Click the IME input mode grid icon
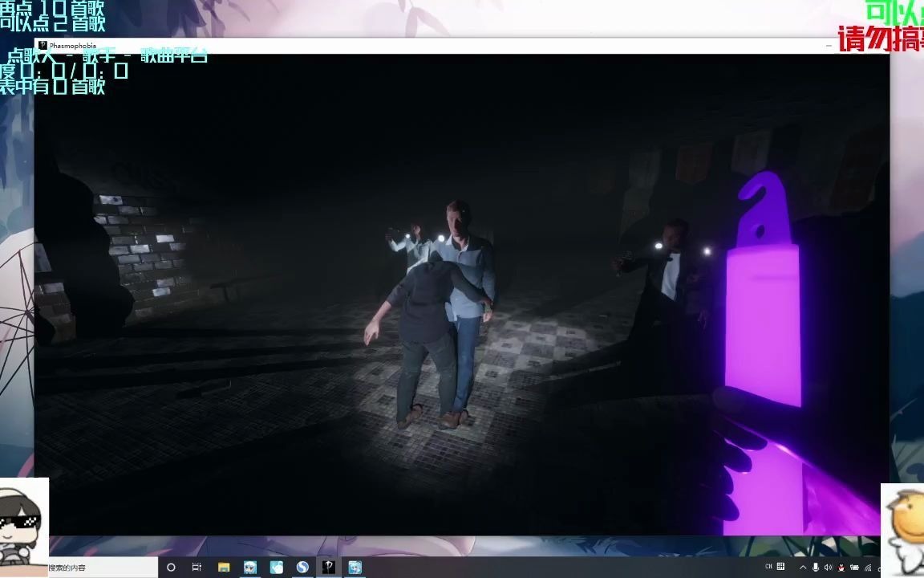 tap(780, 567)
